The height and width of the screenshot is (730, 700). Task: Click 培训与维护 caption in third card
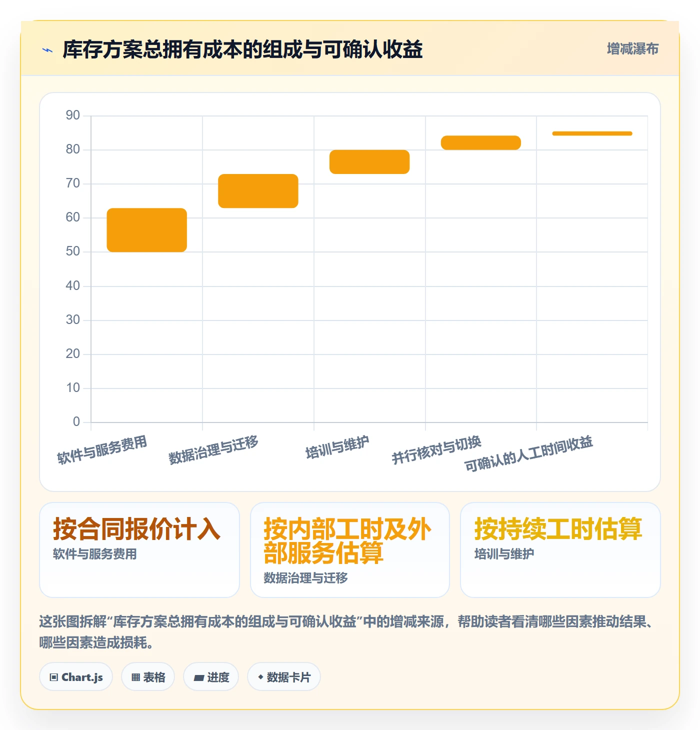pyautogui.click(x=504, y=554)
